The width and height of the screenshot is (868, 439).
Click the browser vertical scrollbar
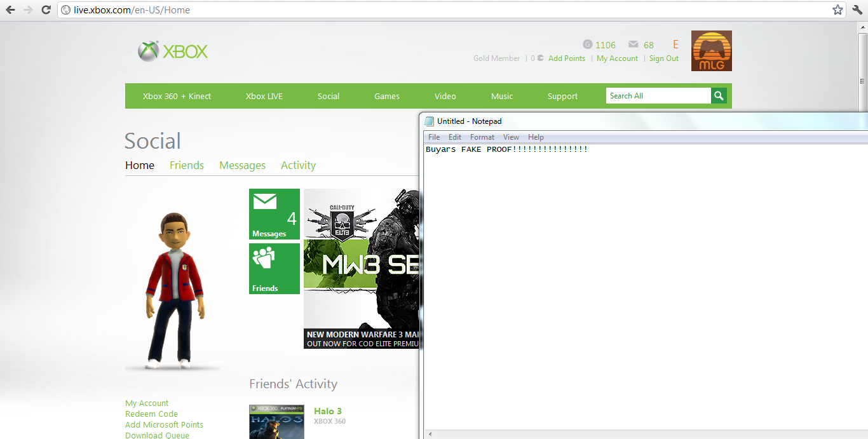(862, 81)
